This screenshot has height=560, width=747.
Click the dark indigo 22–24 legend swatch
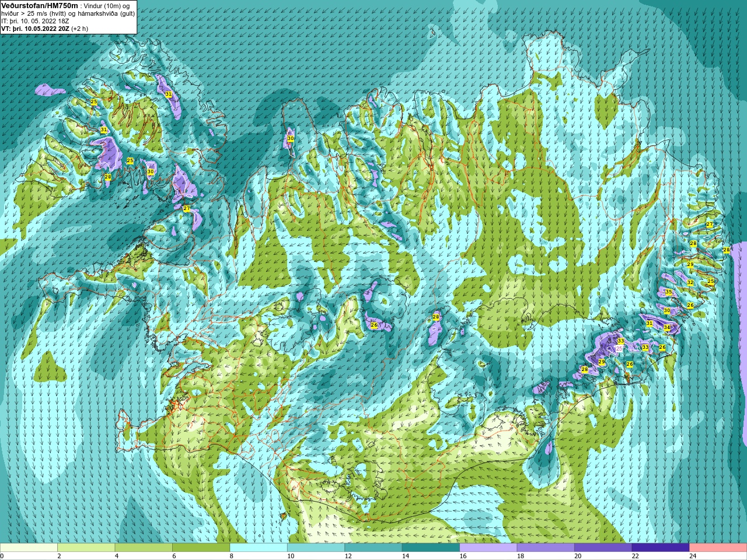[661, 548]
